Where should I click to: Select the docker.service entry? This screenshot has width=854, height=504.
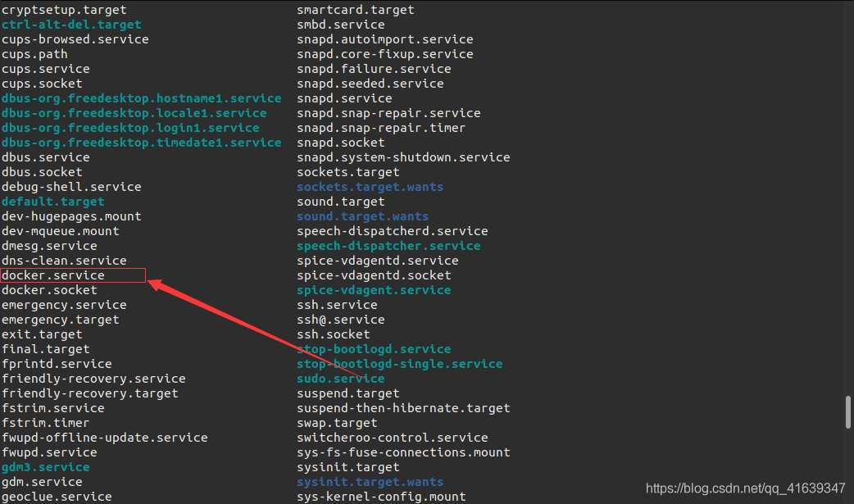pos(52,275)
